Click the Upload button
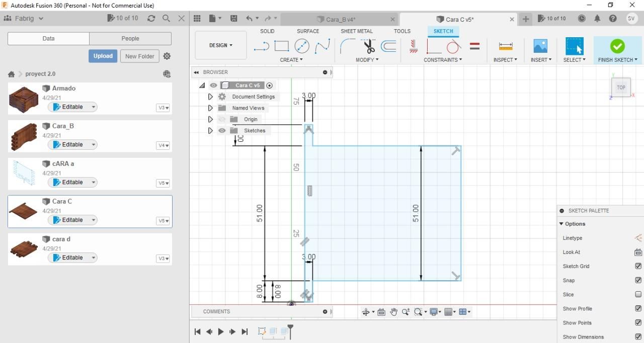This screenshot has width=644, height=343. pos(103,56)
